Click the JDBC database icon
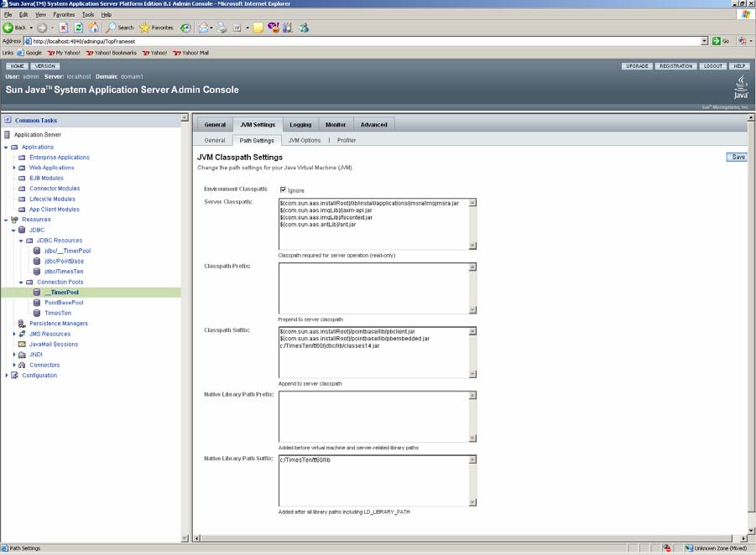756x555 pixels. click(x=22, y=231)
